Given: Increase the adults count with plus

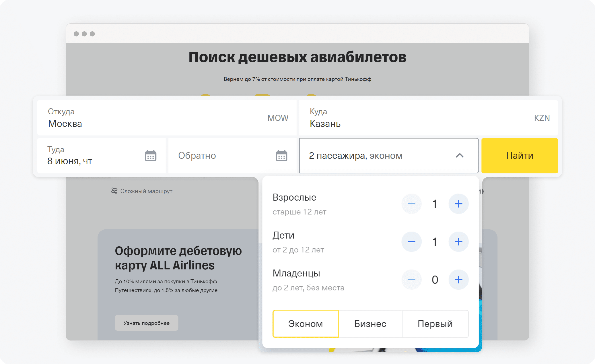Looking at the screenshot, I should [458, 204].
